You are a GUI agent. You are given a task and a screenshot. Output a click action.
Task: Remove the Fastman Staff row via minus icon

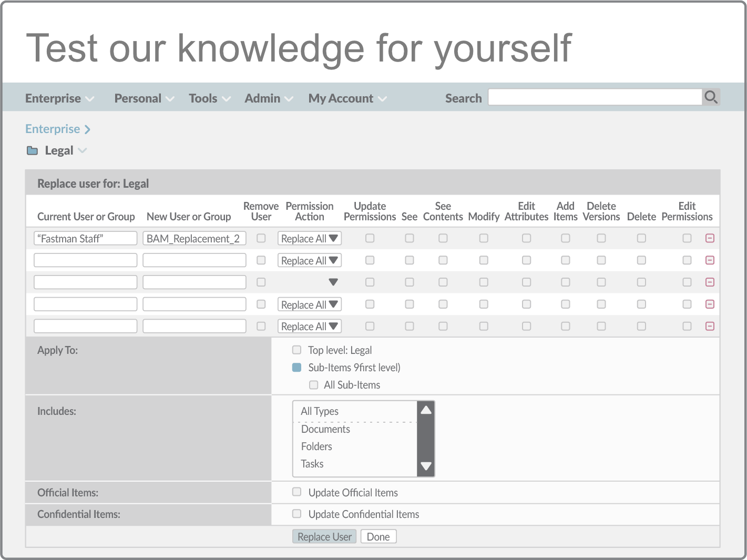[x=709, y=239]
